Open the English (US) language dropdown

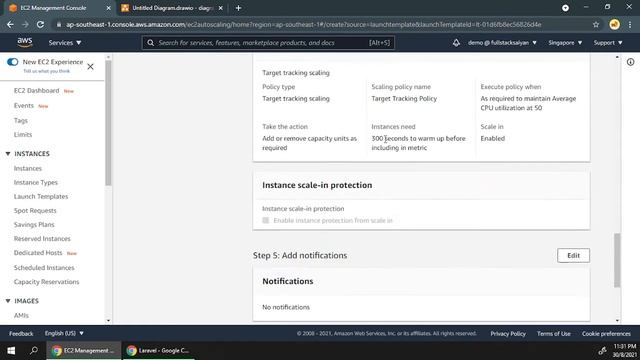click(64, 333)
